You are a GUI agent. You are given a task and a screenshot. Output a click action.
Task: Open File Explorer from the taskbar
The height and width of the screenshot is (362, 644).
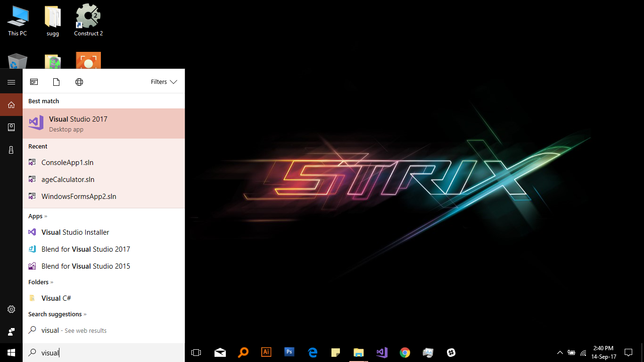point(358,353)
